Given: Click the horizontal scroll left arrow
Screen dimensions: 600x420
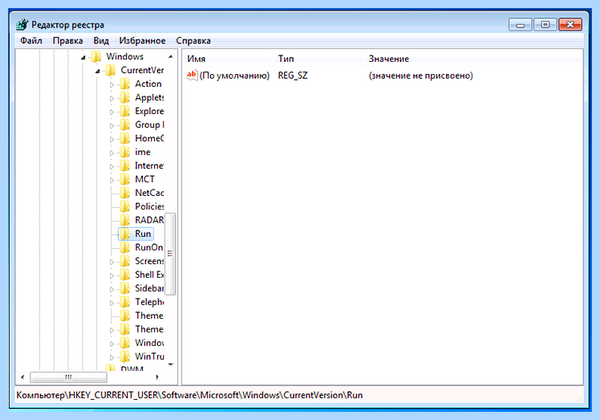Looking at the screenshot, I should (x=23, y=377).
